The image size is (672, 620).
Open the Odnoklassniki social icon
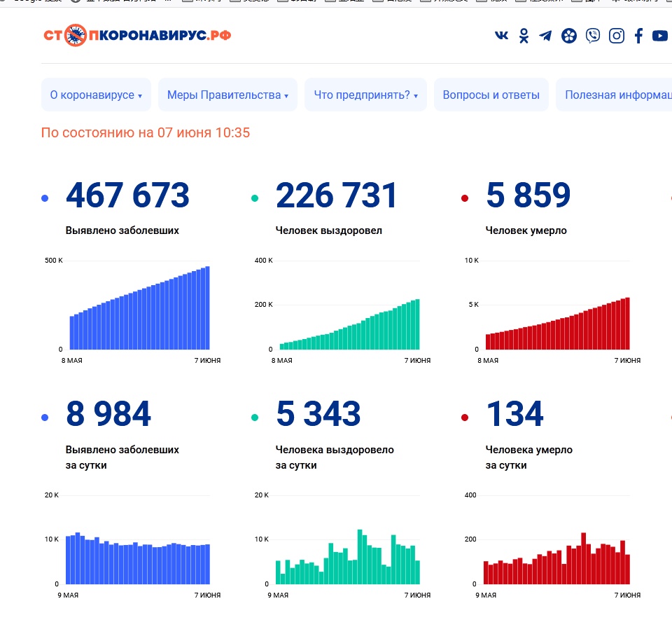pos(524,36)
